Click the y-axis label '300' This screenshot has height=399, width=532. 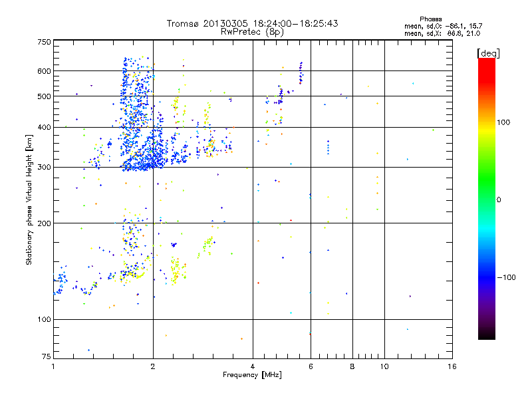44,168
